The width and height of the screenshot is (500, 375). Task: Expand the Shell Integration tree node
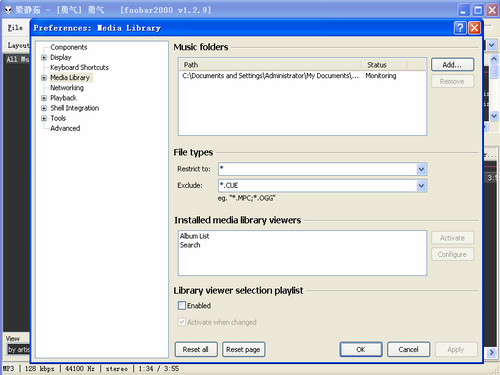[44, 108]
